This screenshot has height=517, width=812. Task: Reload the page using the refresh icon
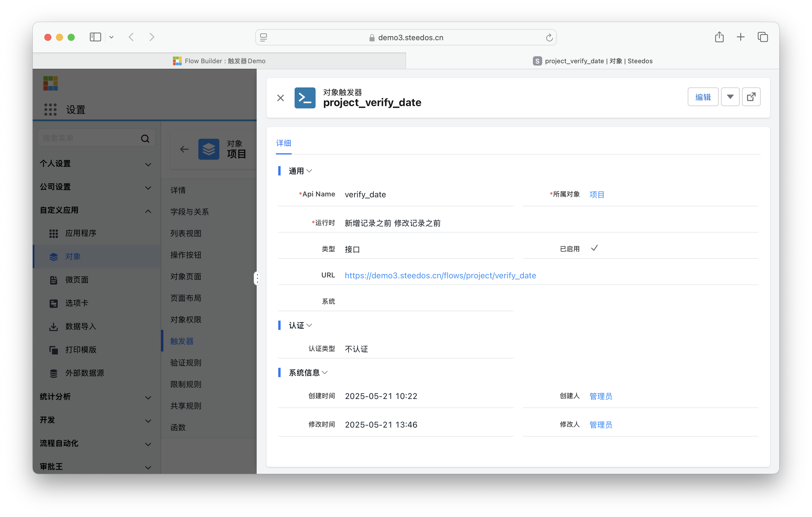coord(549,37)
